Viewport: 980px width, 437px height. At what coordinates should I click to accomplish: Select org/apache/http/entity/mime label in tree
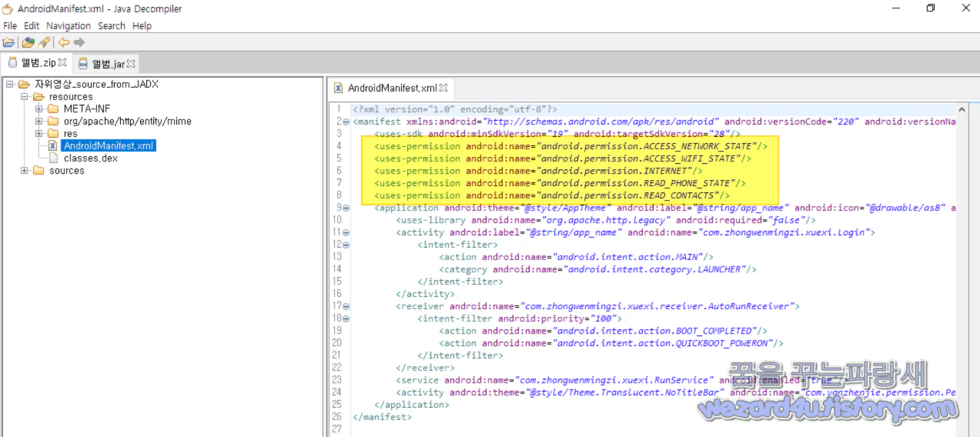127,121
